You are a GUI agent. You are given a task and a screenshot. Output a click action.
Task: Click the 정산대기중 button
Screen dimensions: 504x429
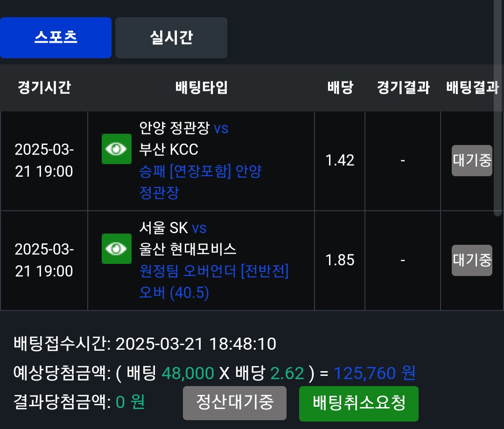pos(235,403)
